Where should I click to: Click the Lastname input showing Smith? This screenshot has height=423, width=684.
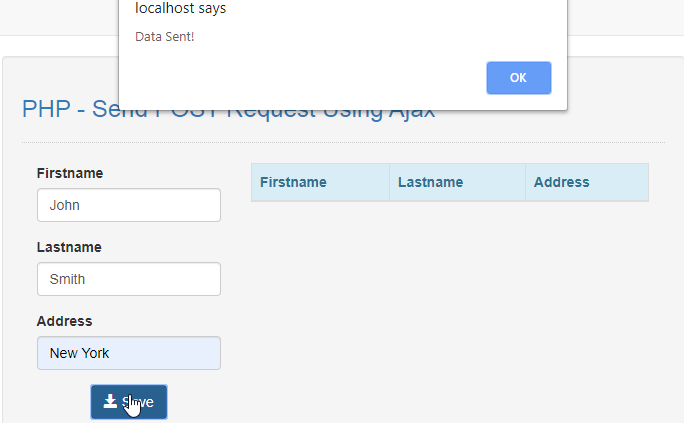tap(128, 279)
